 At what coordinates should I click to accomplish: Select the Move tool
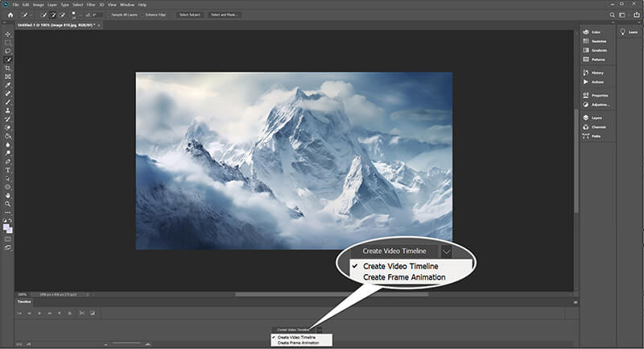(8, 34)
